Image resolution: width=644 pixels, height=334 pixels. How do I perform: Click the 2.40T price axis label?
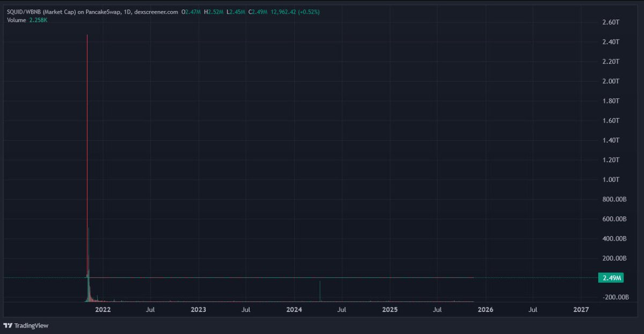coord(611,42)
